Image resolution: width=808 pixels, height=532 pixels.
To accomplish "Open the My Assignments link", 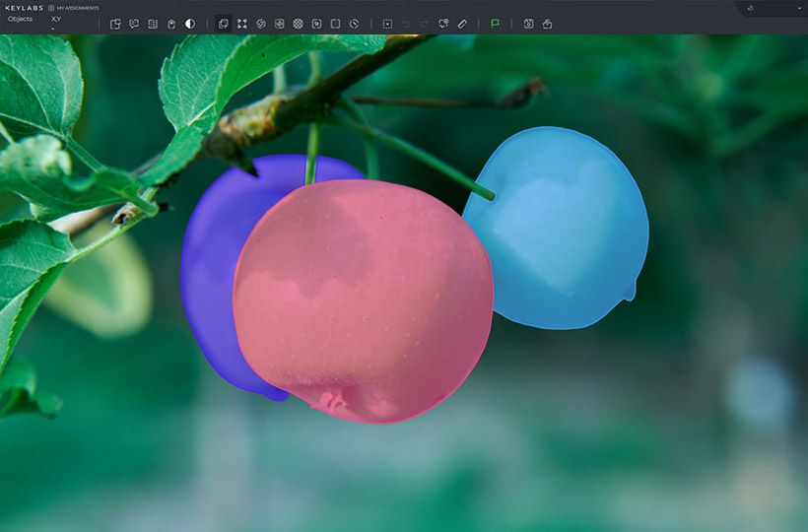I will [74, 8].
